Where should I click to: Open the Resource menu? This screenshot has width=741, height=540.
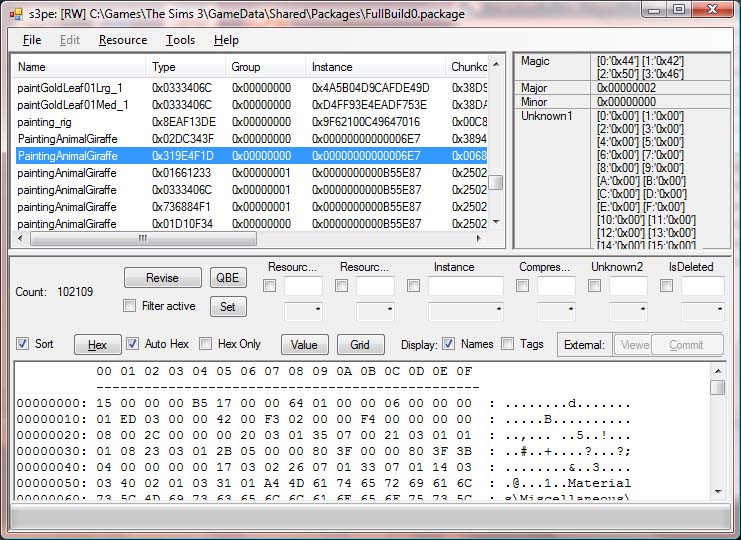[123, 40]
